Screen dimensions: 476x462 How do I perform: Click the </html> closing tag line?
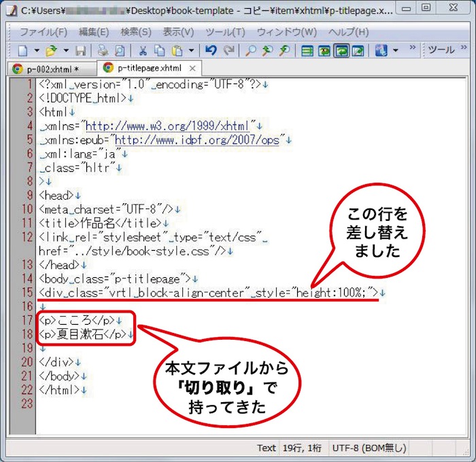point(60,389)
